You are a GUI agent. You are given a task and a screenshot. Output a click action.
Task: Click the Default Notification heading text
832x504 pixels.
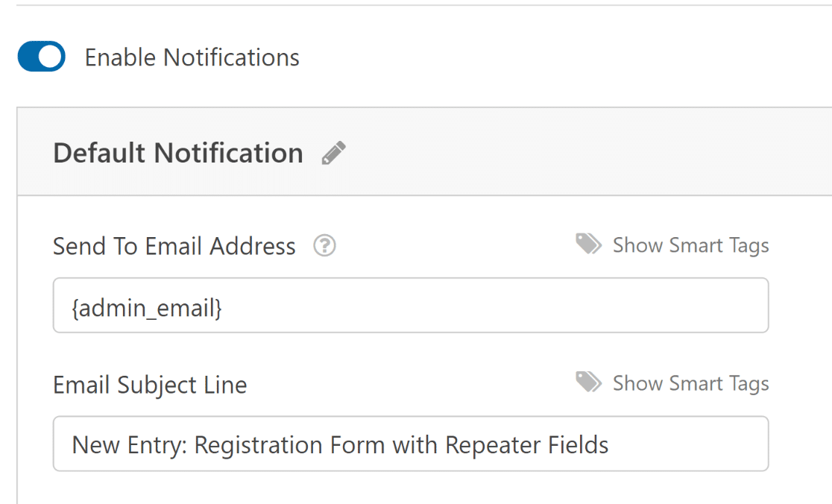[178, 153]
